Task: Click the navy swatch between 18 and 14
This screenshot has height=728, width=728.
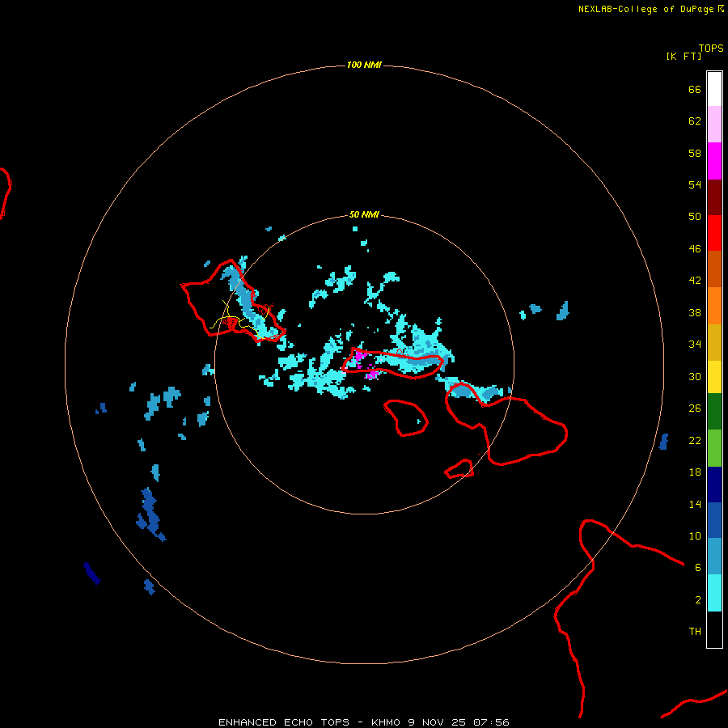Action: click(714, 485)
